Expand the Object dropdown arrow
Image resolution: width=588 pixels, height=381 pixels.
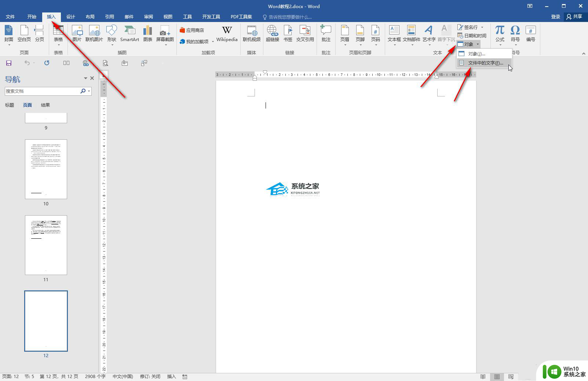pyautogui.click(x=478, y=44)
